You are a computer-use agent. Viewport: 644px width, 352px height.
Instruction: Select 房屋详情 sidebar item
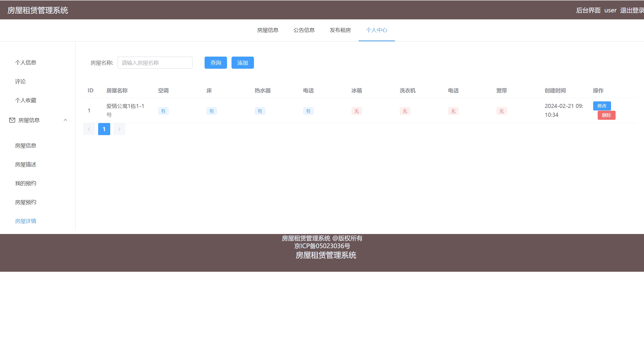pos(26,221)
